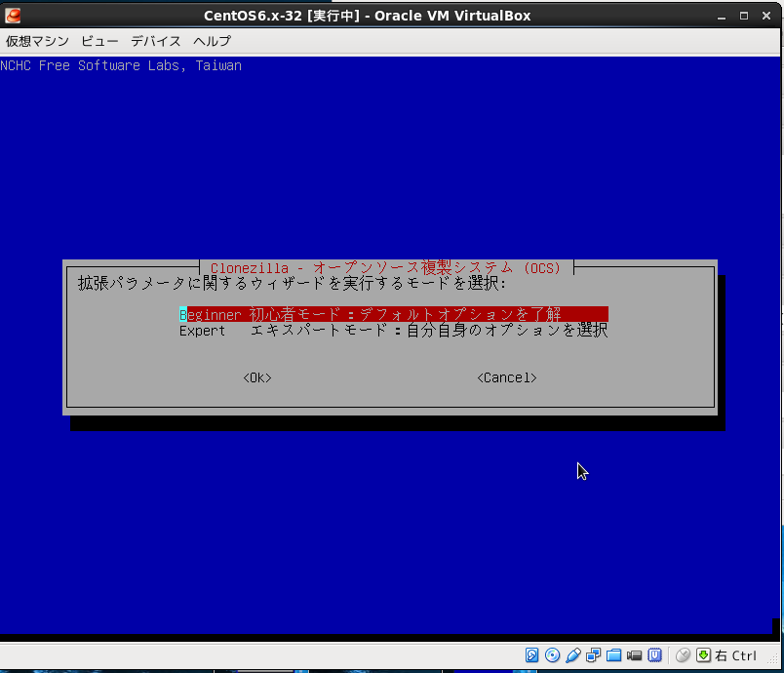Click the CPU virtualization status icon
The width and height of the screenshot is (784, 673).
coord(655,655)
